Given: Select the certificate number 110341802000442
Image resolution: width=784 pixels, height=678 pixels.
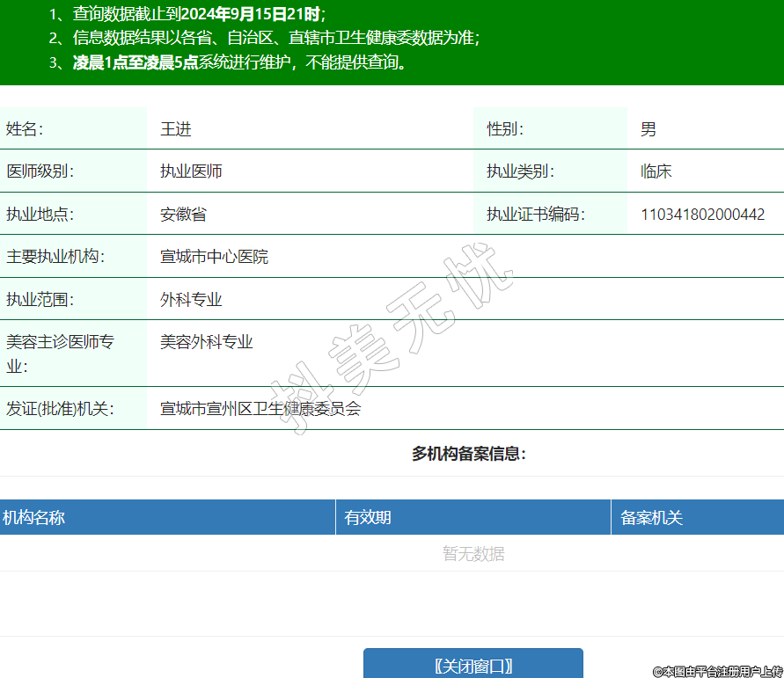Looking at the screenshot, I should click(702, 215).
